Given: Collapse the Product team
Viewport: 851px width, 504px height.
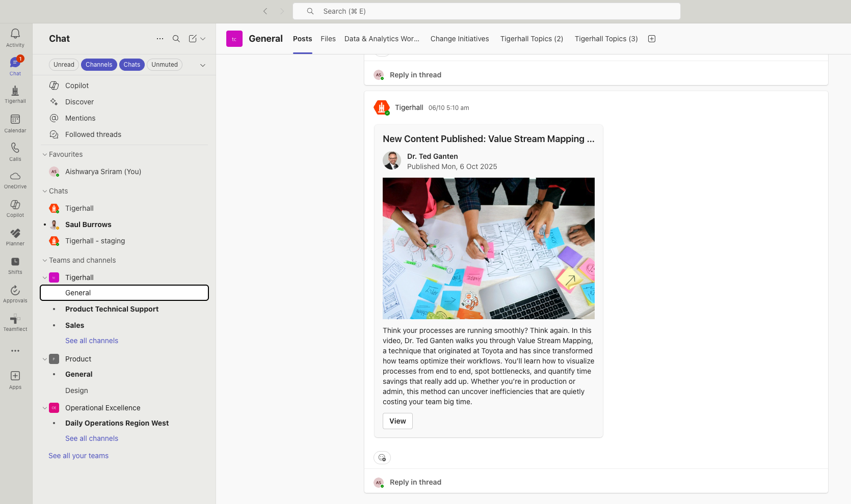Looking at the screenshot, I should coord(45,359).
